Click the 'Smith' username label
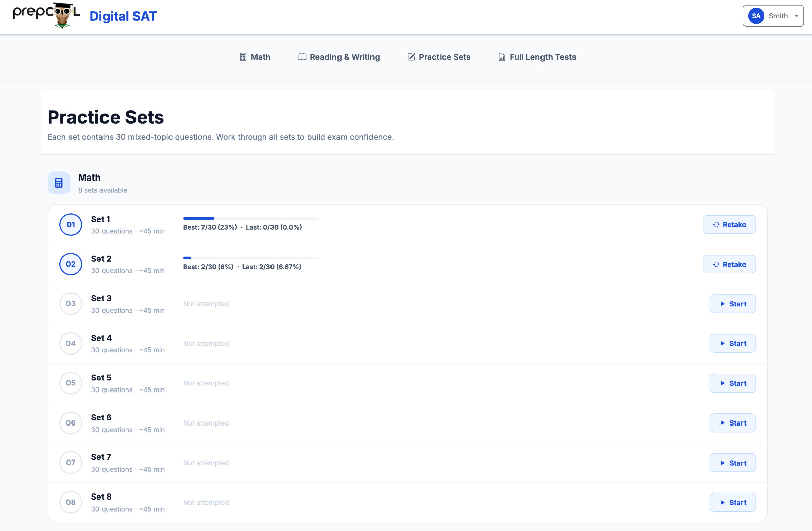 [778, 16]
